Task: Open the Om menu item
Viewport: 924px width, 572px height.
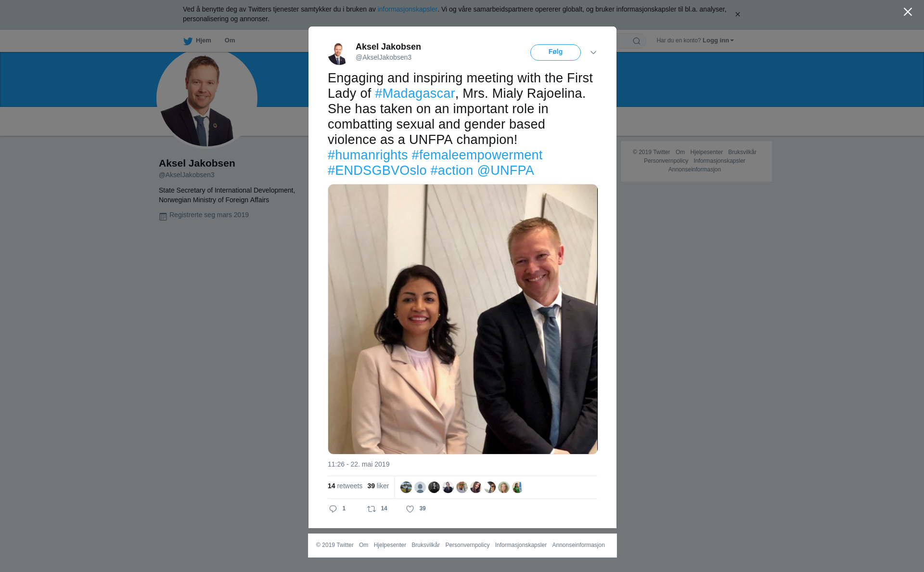Action: coord(230,40)
